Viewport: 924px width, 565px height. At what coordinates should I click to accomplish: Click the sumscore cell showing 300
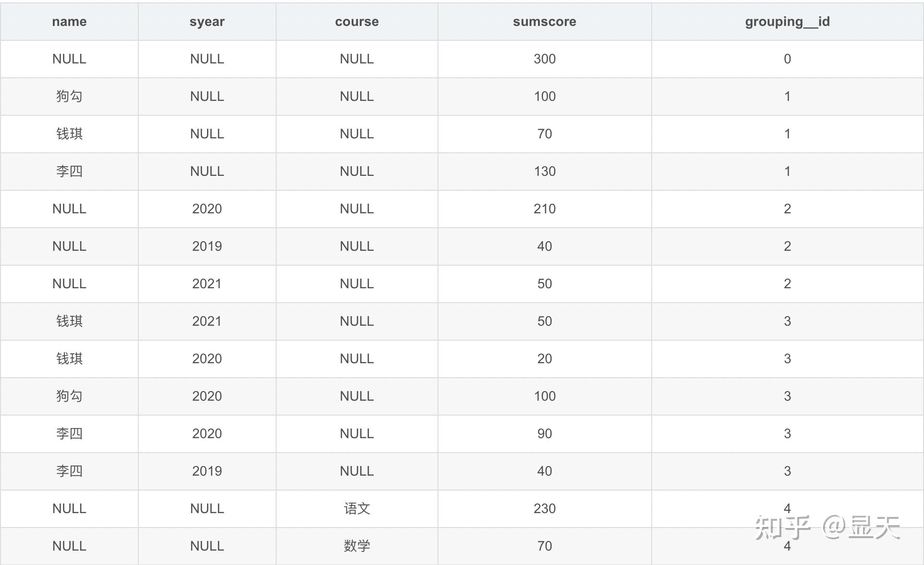[x=544, y=59]
